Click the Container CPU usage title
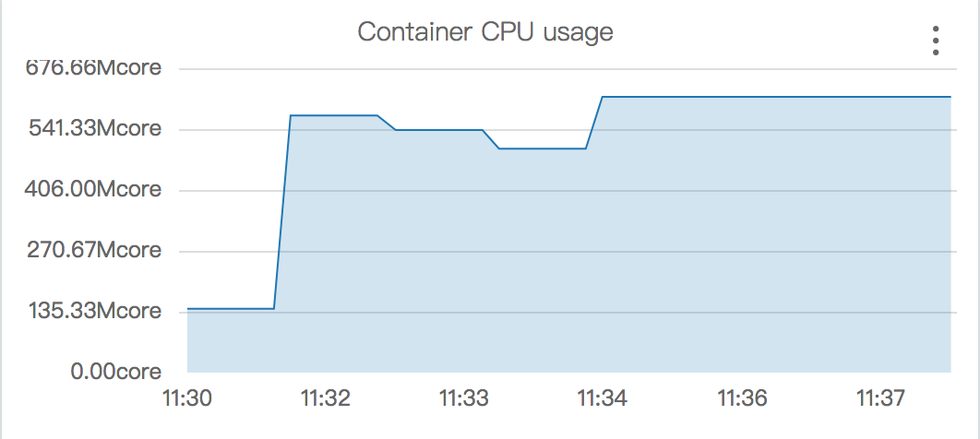 484,32
